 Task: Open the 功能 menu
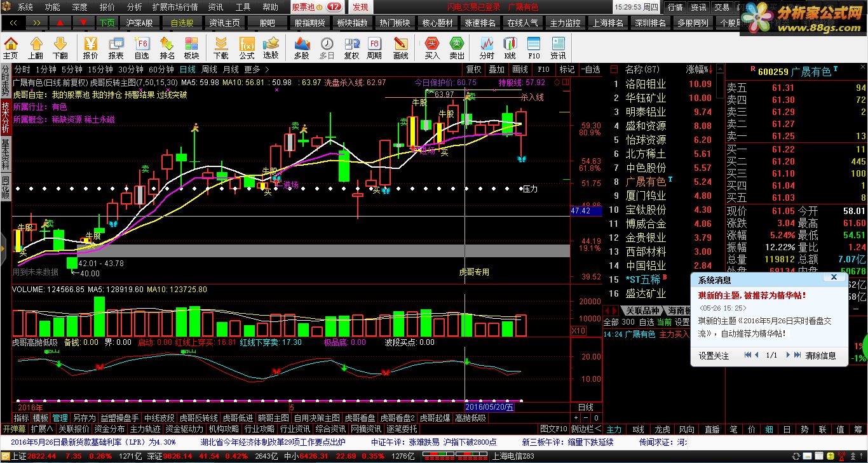click(x=52, y=7)
